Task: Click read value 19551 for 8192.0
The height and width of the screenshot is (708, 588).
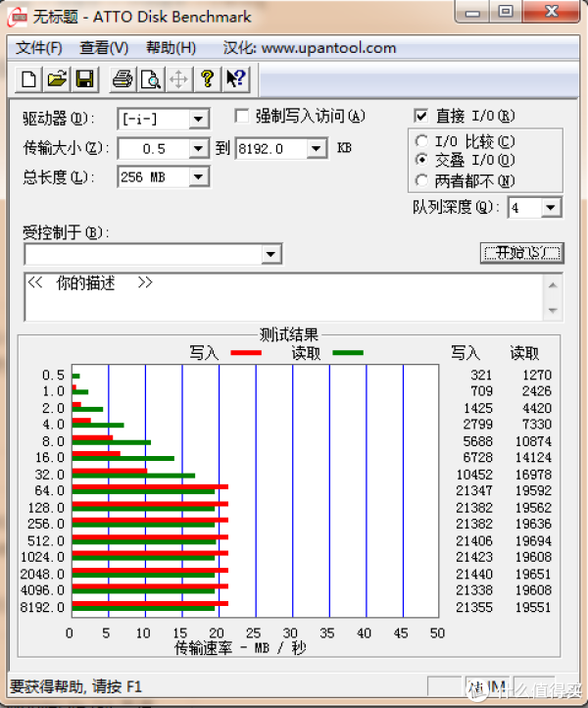Action: click(533, 607)
